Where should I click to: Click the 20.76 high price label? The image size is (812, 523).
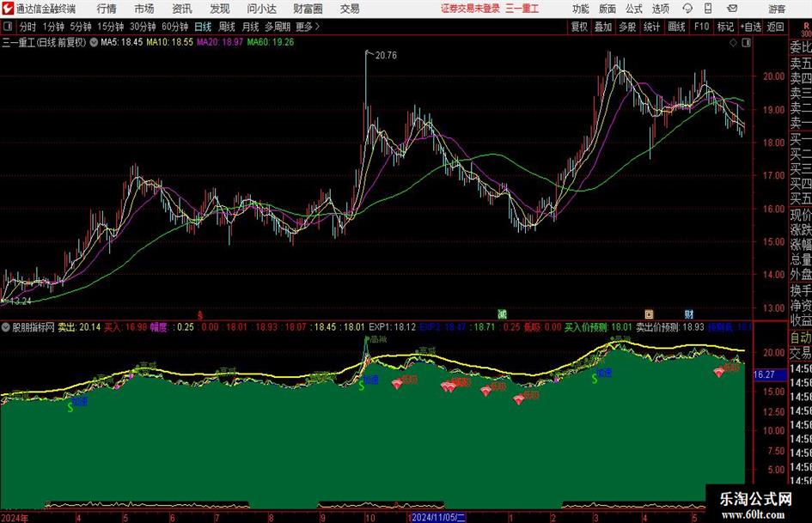(x=386, y=56)
